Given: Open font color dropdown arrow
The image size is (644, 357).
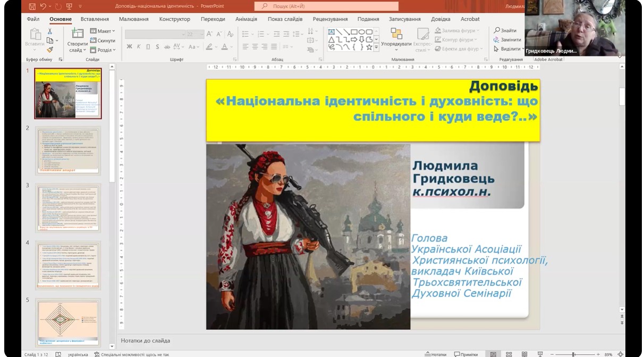Looking at the screenshot, I should click(232, 47).
